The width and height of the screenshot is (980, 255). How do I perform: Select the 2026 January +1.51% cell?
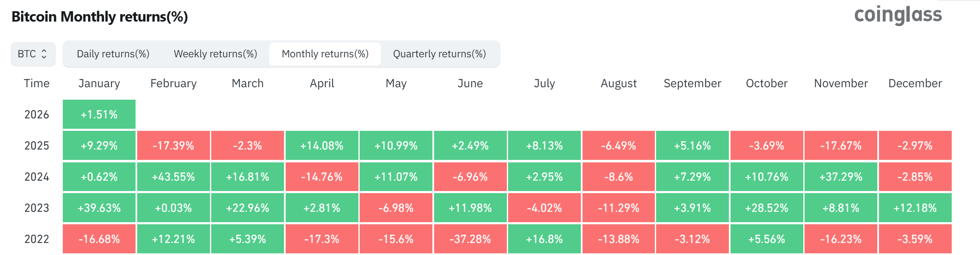[99, 114]
